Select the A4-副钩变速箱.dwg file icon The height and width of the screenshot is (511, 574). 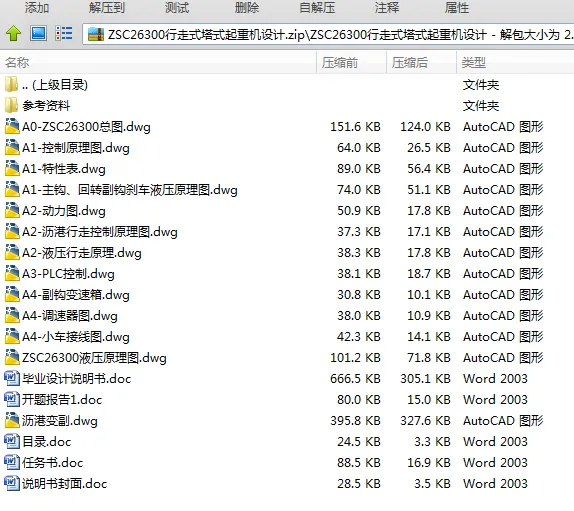pyautogui.click(x=12, y=294)
